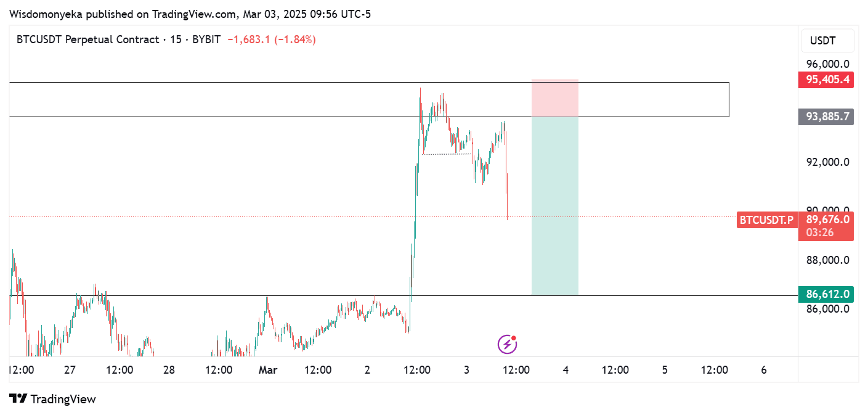This screenshot has width=868, height=415.
Task: Click the Wisdomonyeka published on TradingView.com text
Action: tap(190, 14)
